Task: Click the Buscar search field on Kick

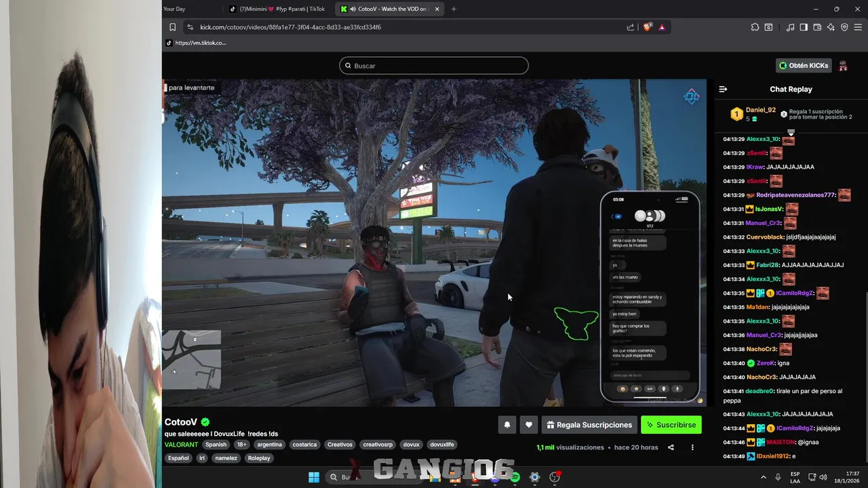Action: [434, 66]
